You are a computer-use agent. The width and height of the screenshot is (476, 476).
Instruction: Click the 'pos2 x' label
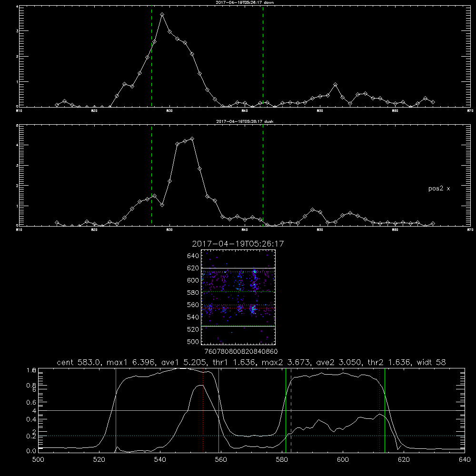click(x=439, y=188)
